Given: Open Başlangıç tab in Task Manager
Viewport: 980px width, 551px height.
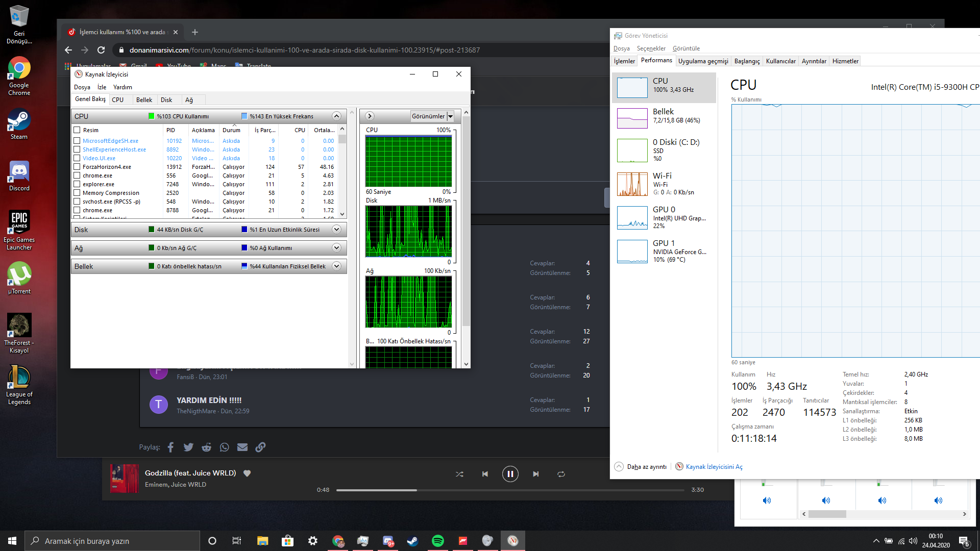Looking at the screenshot, I should click(x=747, y=61).
